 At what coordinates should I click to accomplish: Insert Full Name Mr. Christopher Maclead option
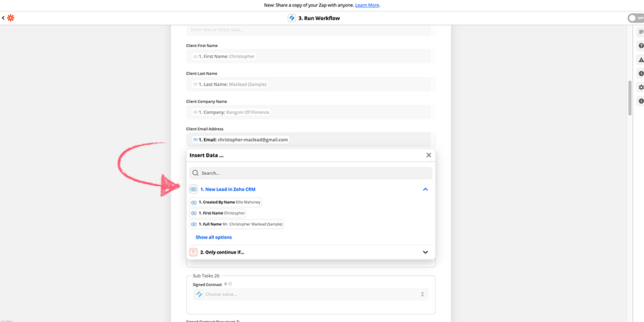coord(236,225)
